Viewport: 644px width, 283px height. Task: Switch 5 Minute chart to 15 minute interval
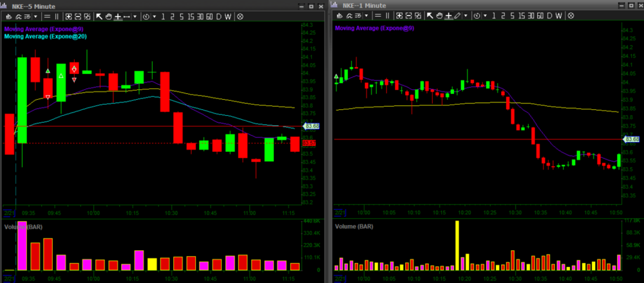click(190, 15)
